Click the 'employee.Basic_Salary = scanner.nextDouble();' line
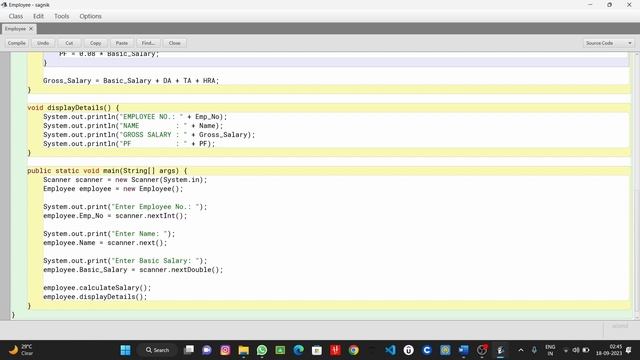 point(133,270)
